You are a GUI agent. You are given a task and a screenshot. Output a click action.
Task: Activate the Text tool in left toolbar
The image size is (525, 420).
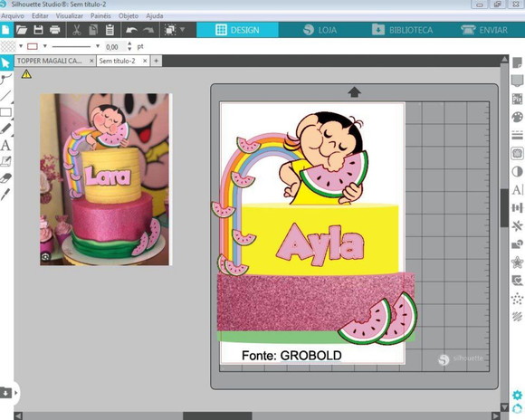pos(5,145)
